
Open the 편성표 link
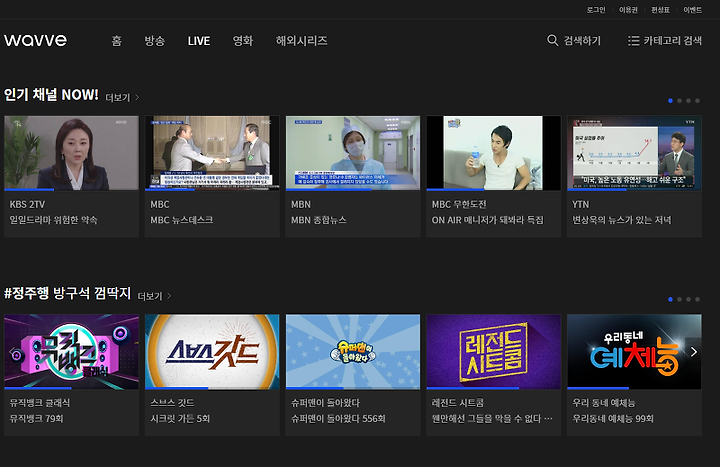(660, 10)
